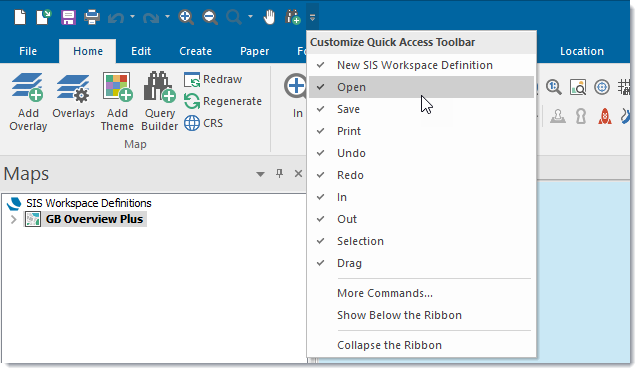Click the zoom to image magnifier icon
The image size is (640, 373).
point(578,87)
